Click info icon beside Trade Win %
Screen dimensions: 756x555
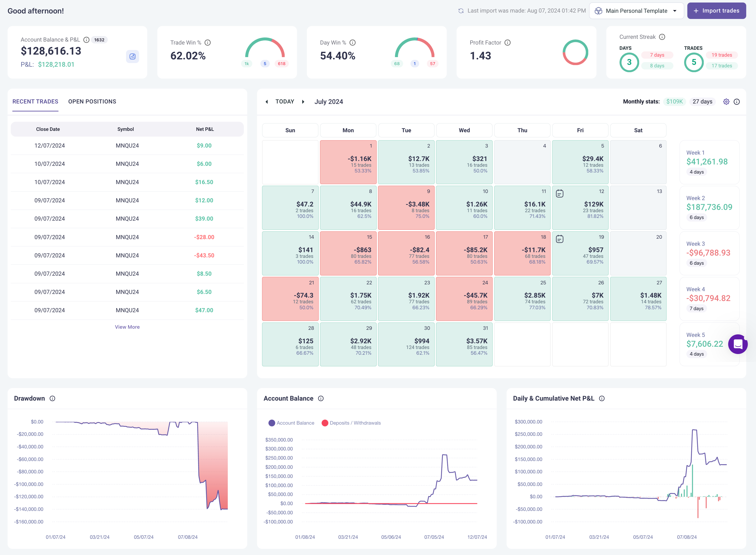pos(207,43)
